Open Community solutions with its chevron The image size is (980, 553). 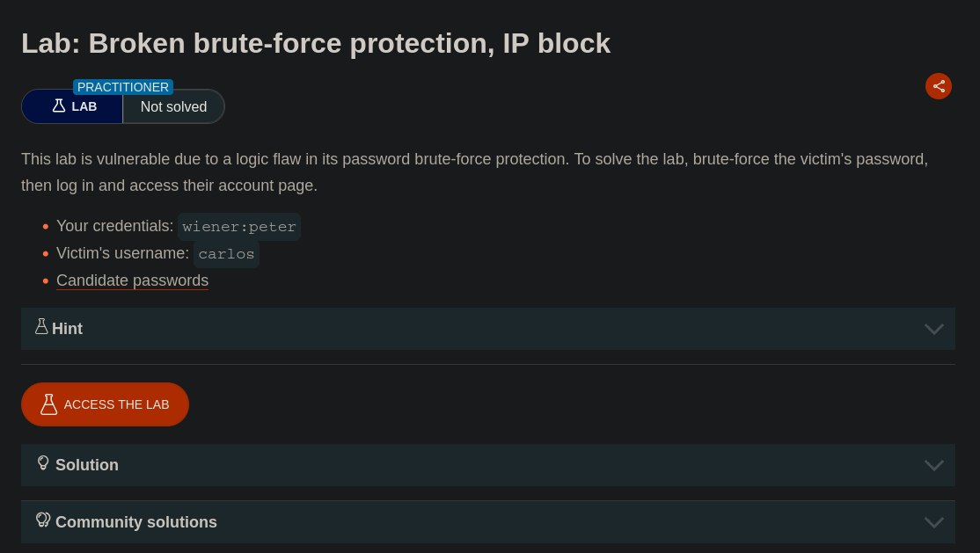pos(933,522)
